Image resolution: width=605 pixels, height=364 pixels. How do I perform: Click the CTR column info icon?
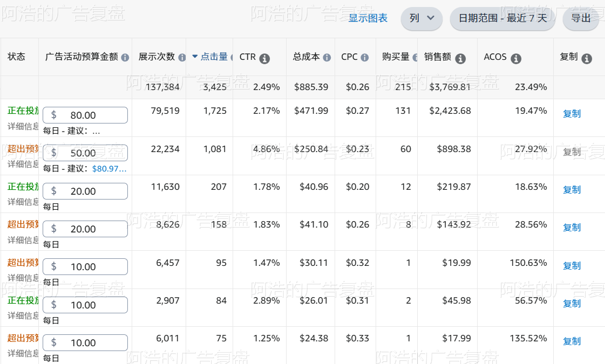pyautogui.click(x=264, y=59)
